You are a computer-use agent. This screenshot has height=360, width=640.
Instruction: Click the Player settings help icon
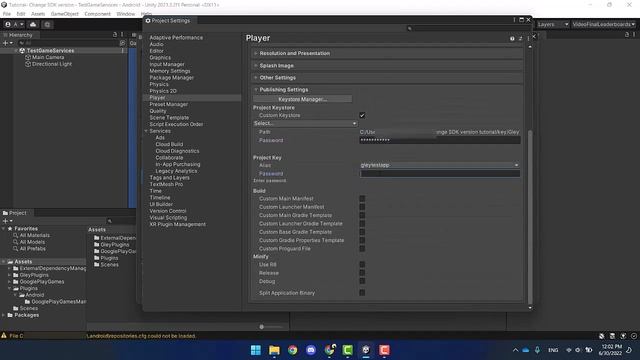512,38
